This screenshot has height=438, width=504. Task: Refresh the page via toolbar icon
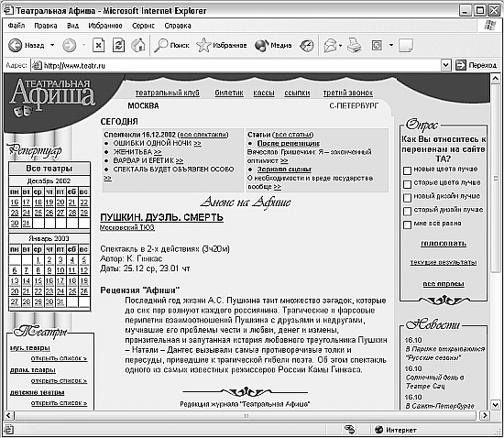(x=118, y=45)
